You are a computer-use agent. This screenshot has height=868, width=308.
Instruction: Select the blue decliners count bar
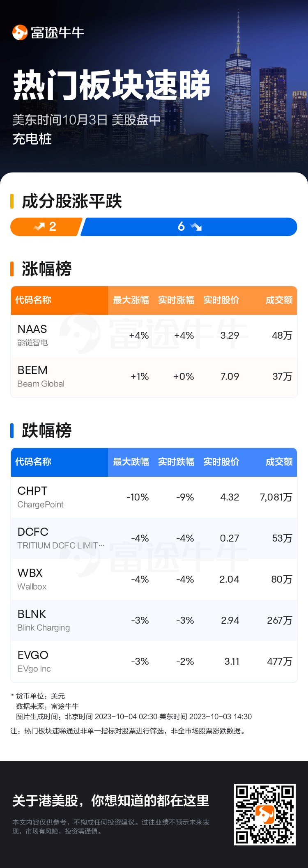point(189,227)
